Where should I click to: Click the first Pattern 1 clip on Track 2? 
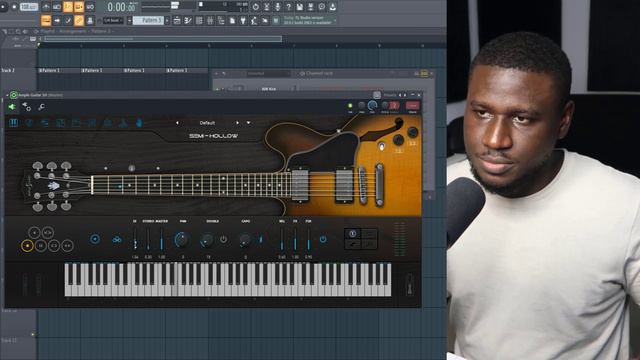(x=58, y=71)
